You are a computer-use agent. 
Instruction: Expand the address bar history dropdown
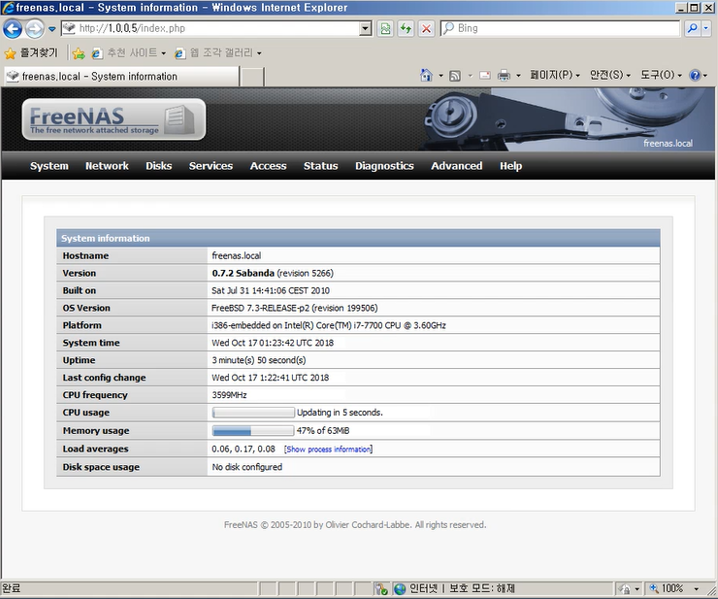point(365,28)
